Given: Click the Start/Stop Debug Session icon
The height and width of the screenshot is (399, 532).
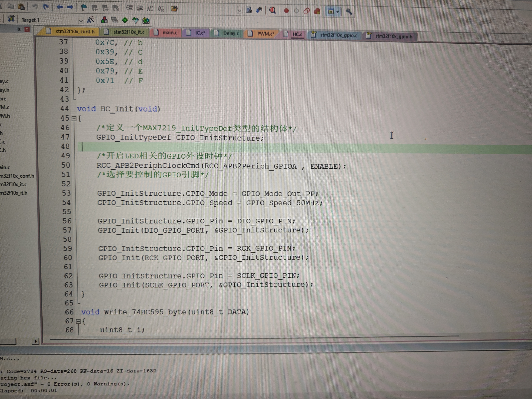Looking at the screenshot, I should click(272, 10).
